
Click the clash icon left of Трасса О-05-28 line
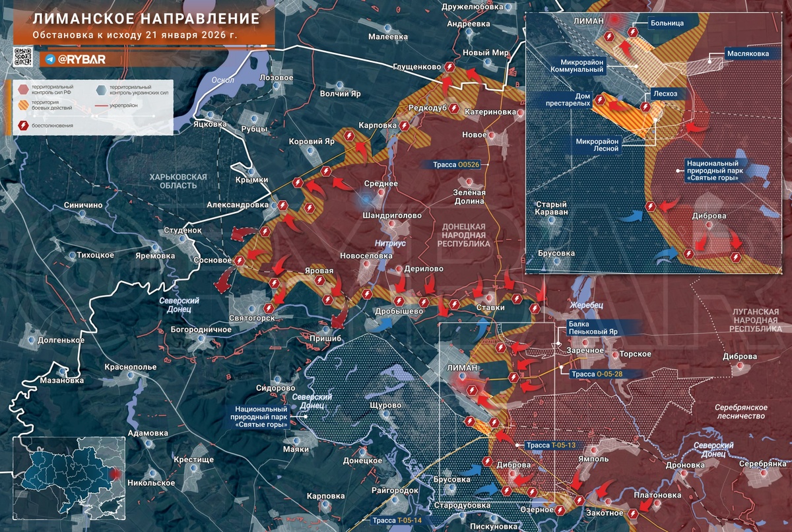click(x=513, y=377)
